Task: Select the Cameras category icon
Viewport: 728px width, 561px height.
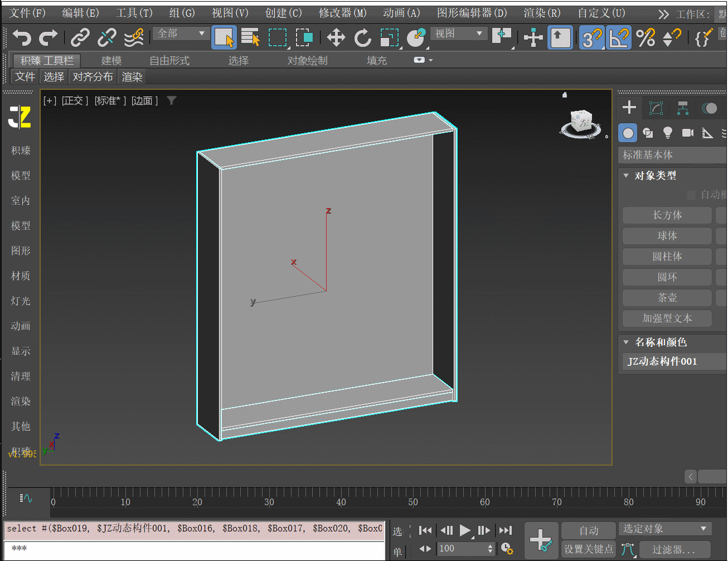Action: click(x=688, y=133)
